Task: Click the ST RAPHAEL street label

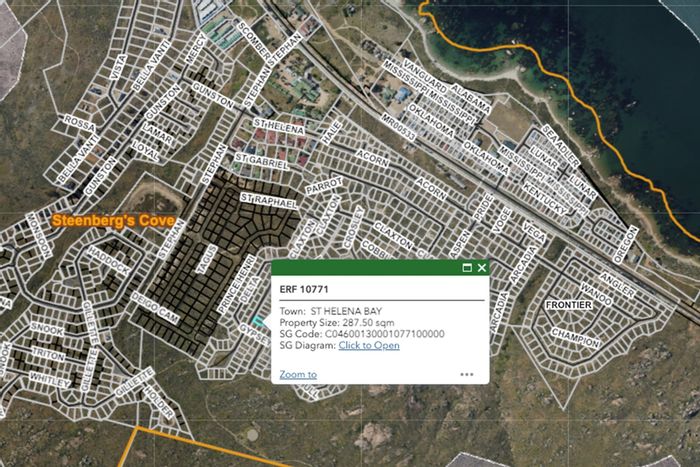Action: 269,202
